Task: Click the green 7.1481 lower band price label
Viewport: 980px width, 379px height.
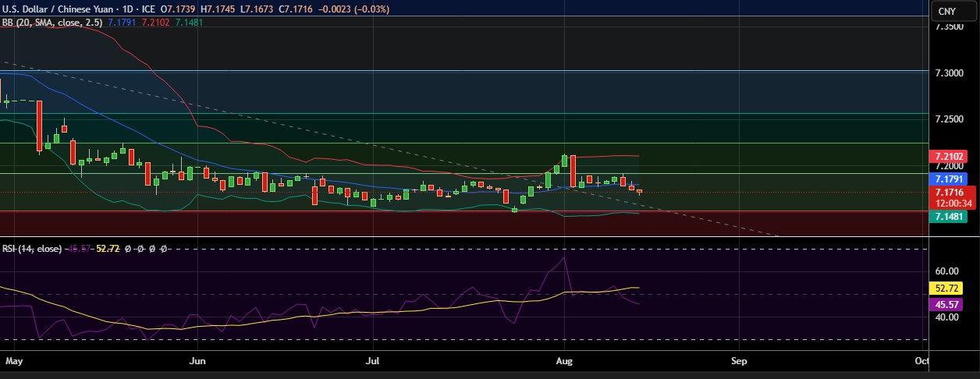Action: pyautogui.click(x=952, y=217)
